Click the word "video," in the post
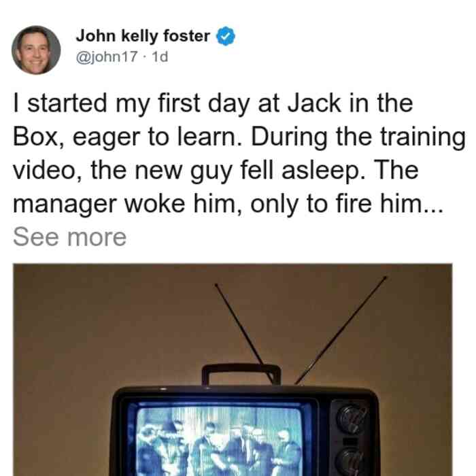The image size is (476, 476). coord(48,170)
